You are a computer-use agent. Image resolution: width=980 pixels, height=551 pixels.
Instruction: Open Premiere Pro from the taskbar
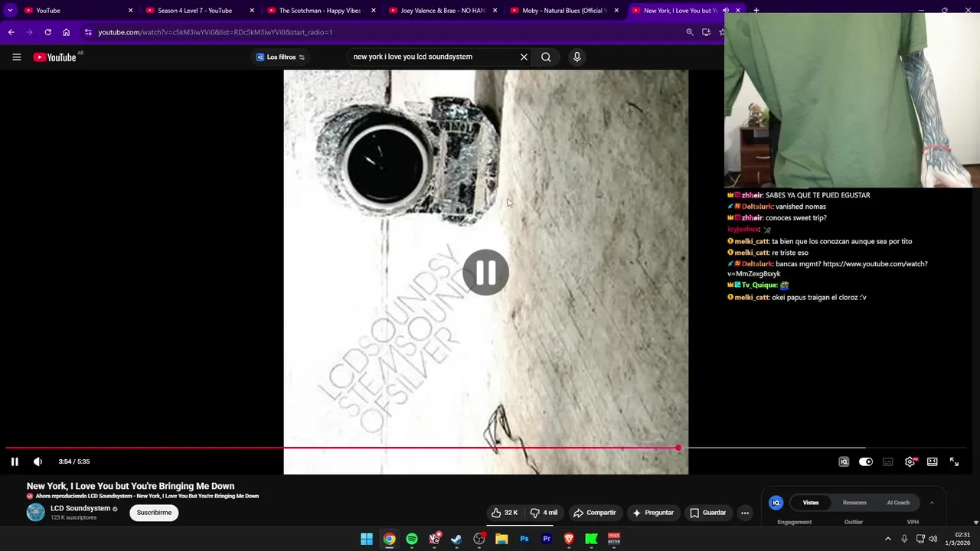coord(547,539)
